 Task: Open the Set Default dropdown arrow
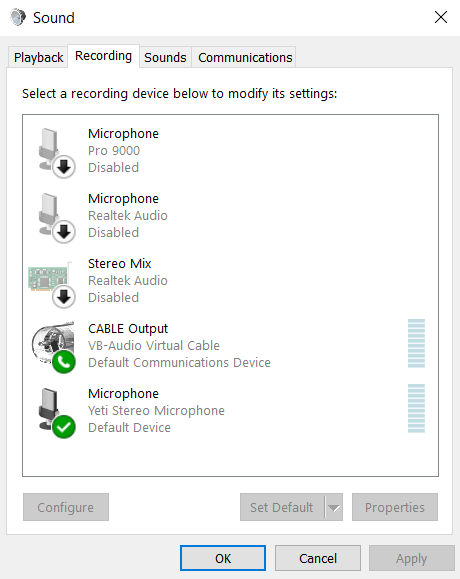click(x=334, y=507)
